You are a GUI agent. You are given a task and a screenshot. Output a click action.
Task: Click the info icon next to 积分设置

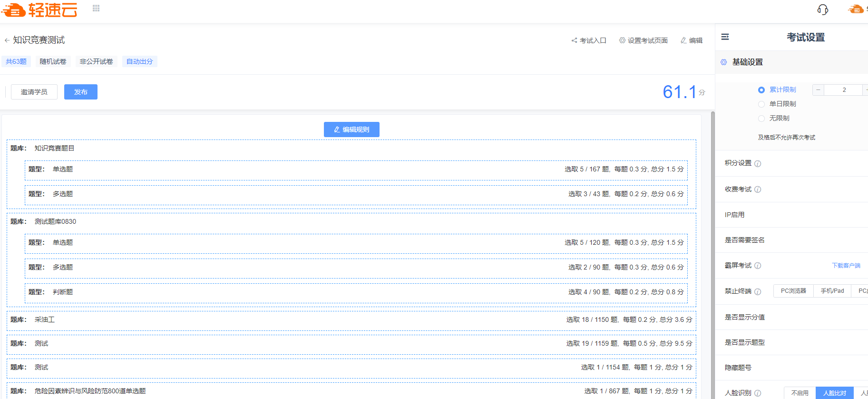click(758, 164)
